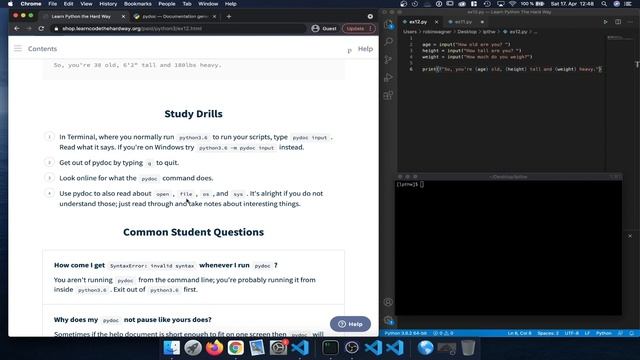Click the Chrome Update button

coord(358,29)
